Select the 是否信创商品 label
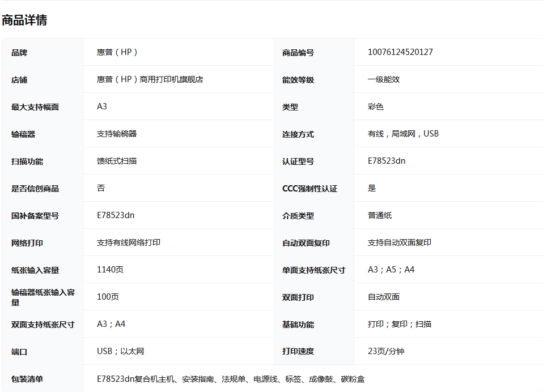543x392 pixels. point(35,189)
